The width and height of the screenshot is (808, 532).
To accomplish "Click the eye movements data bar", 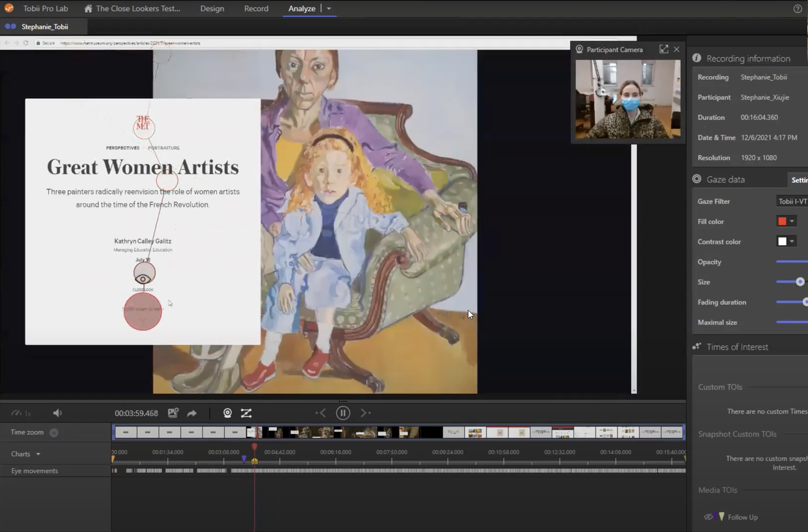I will tap(398, 471).
